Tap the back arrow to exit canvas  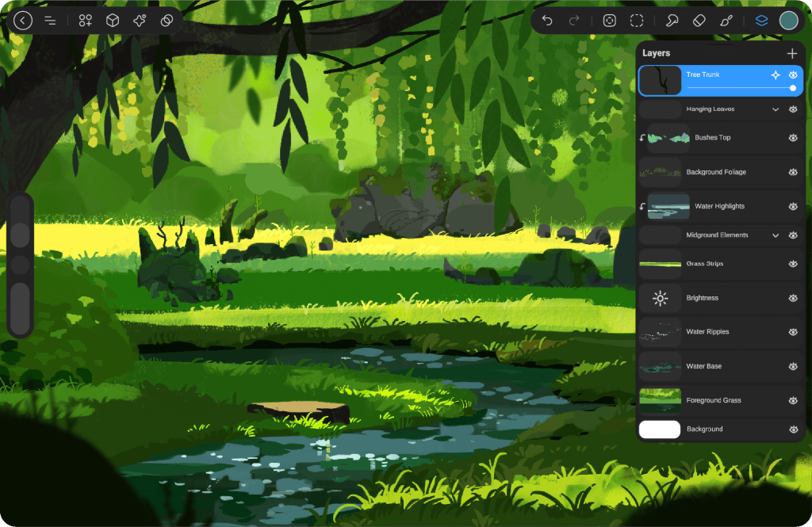coord(23,21)
